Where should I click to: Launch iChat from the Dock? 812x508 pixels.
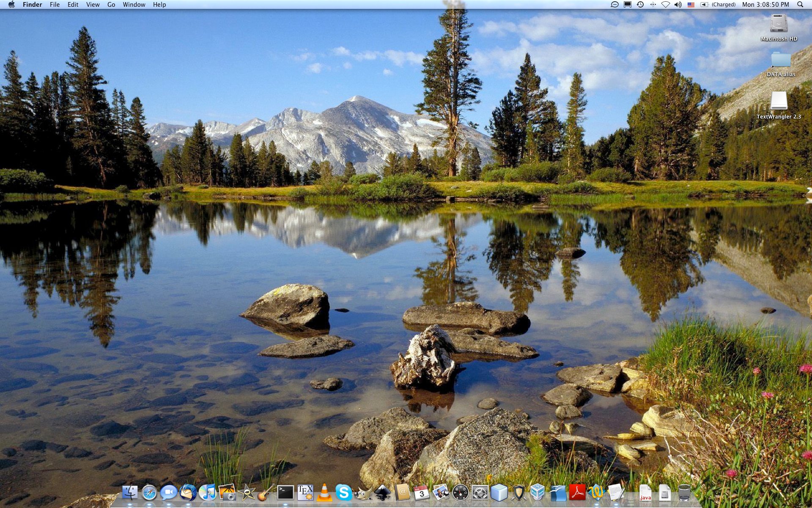click(169, 493)
